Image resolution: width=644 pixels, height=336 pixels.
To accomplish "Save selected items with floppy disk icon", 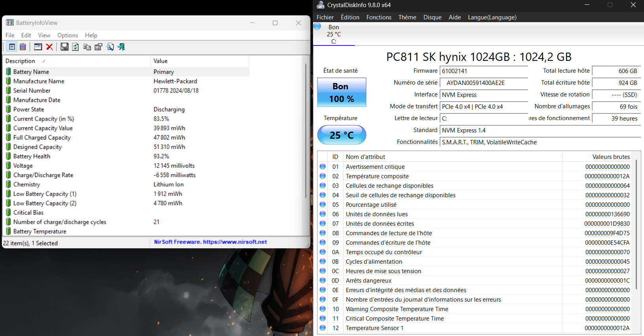I will (64, 47).
